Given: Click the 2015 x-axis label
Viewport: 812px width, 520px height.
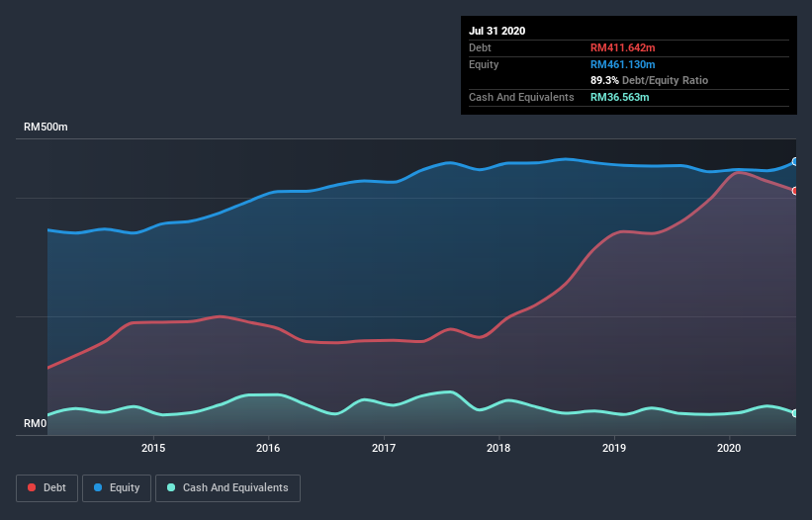Looking at the screenshot, I should click(x=153, y=448).
